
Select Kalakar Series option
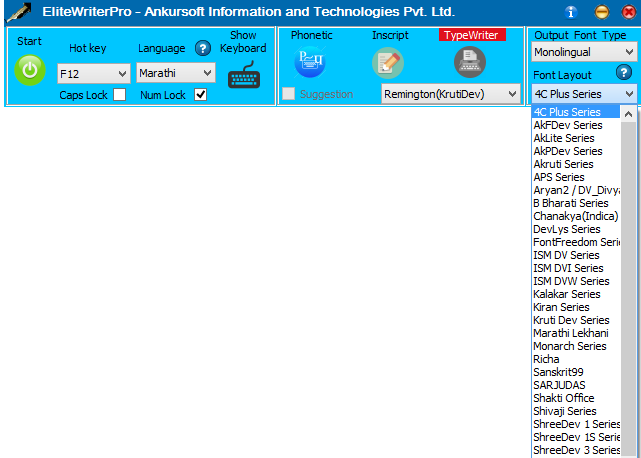[x=576, y=294]
